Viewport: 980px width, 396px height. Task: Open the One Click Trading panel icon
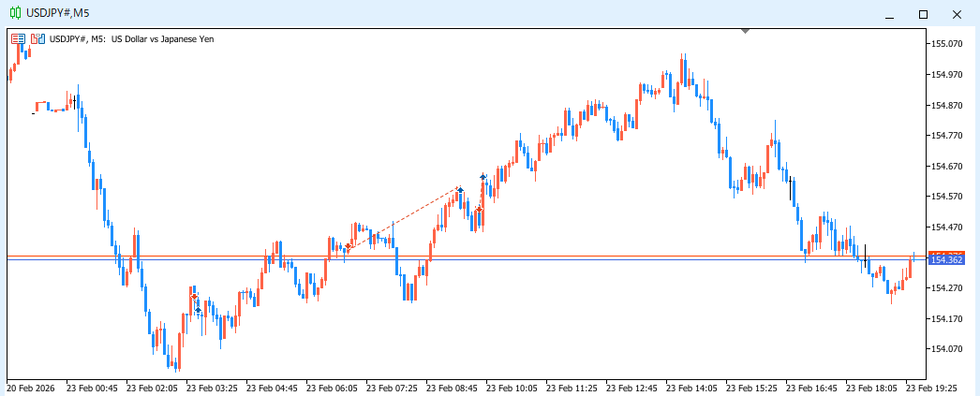pos(18,39)
